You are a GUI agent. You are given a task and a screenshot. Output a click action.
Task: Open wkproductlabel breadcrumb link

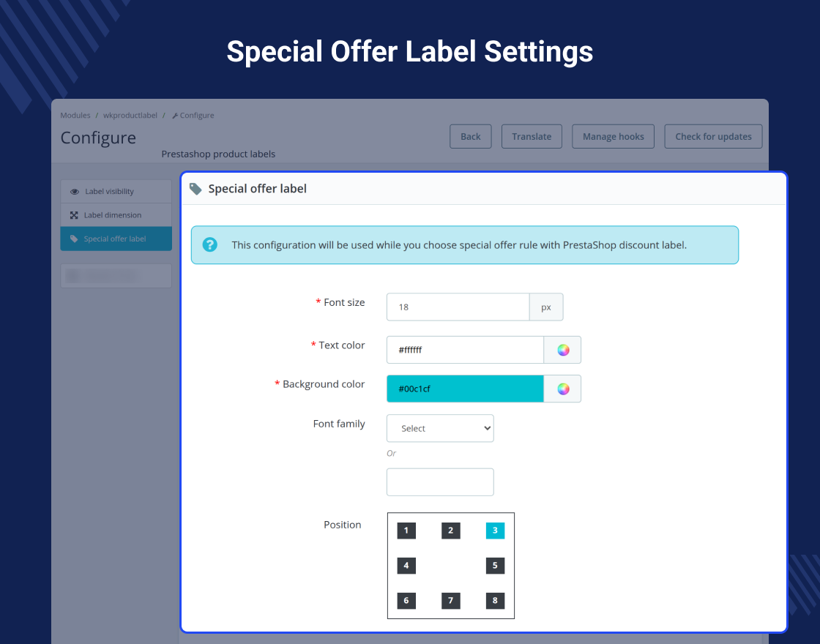pyautogui.click(x=130, y=115)
